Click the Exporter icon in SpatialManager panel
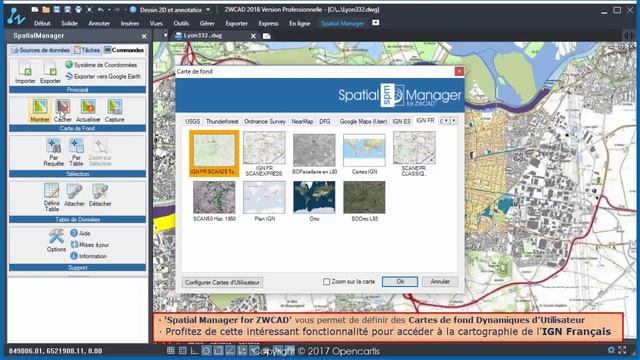Image resolution: width=640 pixels, height=360 pixels. coord(50,72)
